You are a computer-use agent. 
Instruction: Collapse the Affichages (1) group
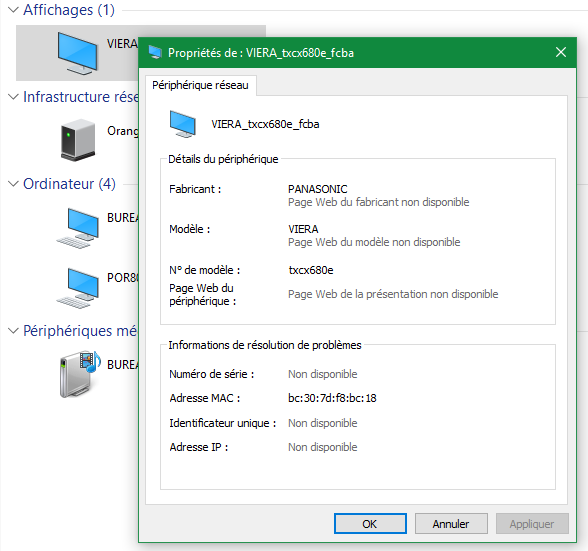(14, 10)
